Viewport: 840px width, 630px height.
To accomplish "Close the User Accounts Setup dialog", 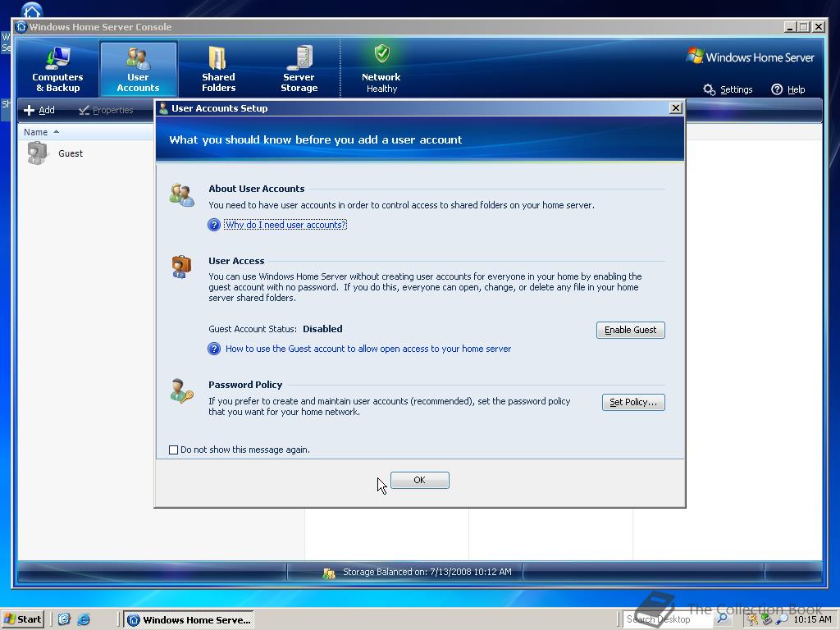I will 676,108.
